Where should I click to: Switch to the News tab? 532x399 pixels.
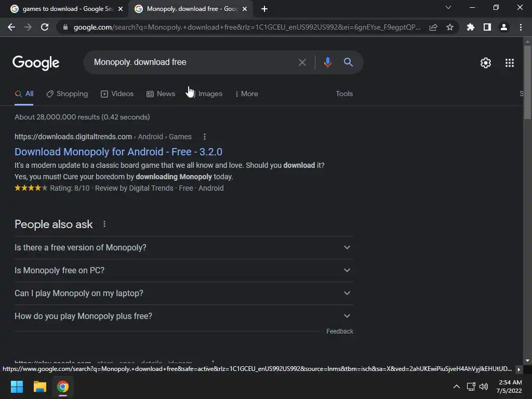(x=161, y=94)
